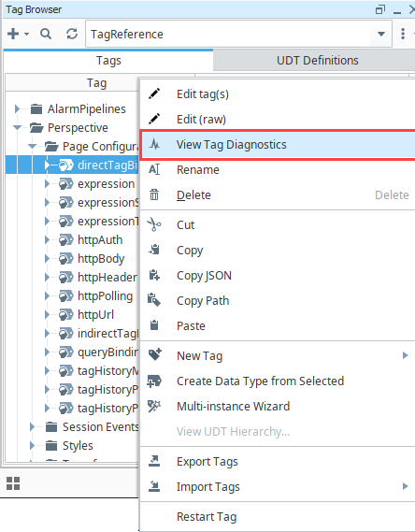Open the TagReference provider dropdown arrow
415x532 pixels.
(381, 34)
